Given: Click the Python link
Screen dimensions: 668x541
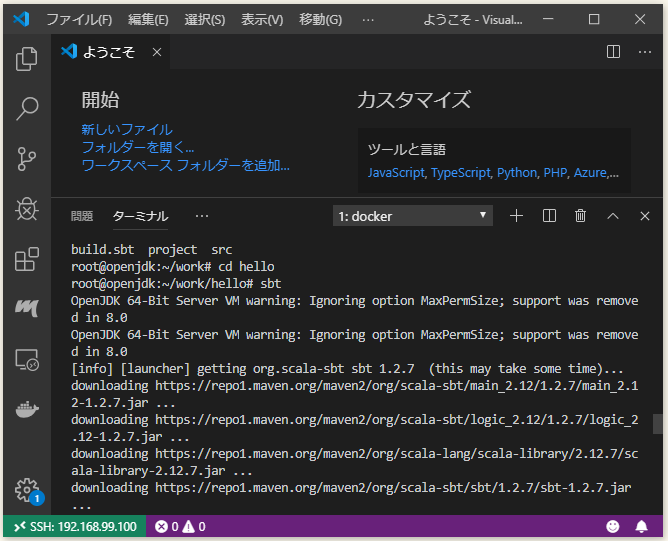Looking at the screenshot, I should [x=517, y=173].
